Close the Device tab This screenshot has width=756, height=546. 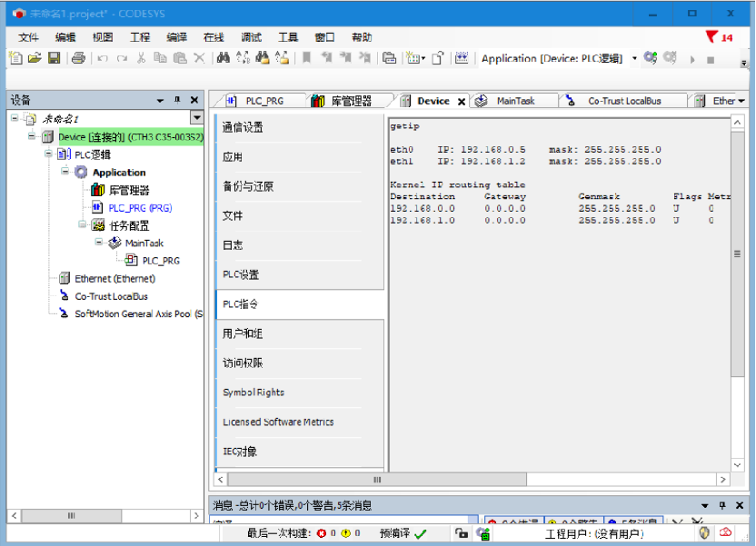[x=462, y=101]
